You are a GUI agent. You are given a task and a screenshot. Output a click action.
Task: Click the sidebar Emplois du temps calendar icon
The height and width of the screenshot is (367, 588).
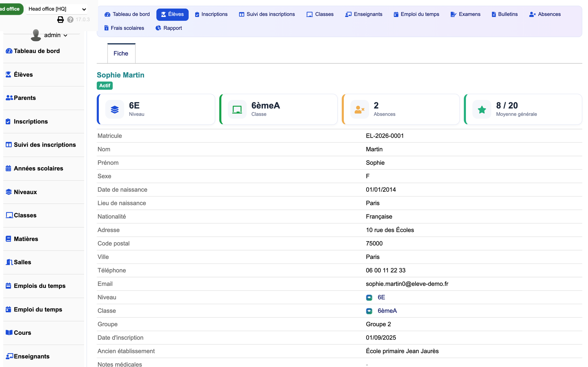coord(8,286)
